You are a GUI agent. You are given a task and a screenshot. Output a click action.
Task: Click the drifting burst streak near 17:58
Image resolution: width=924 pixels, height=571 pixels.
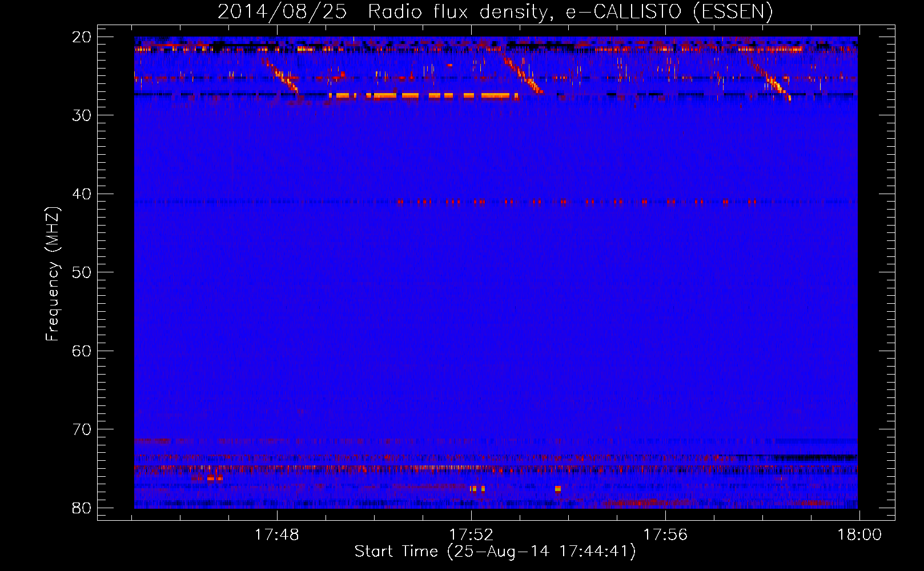[x=772, y=81]
